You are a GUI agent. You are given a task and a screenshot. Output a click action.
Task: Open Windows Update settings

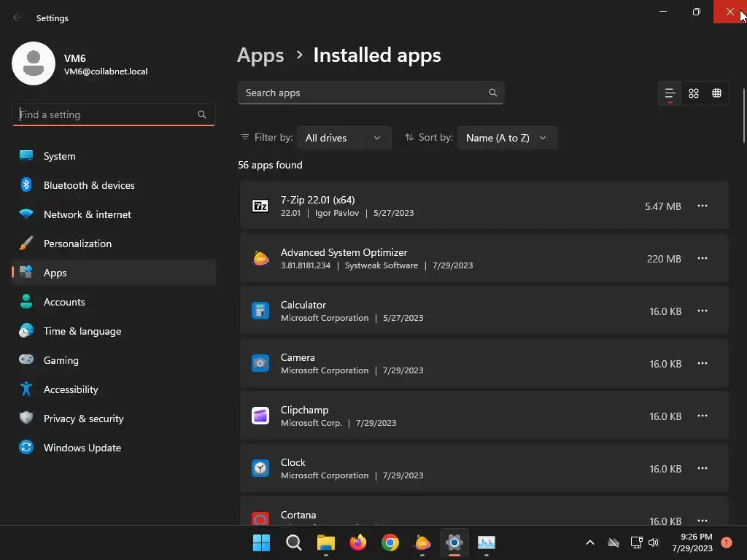(x=82, y=448)
